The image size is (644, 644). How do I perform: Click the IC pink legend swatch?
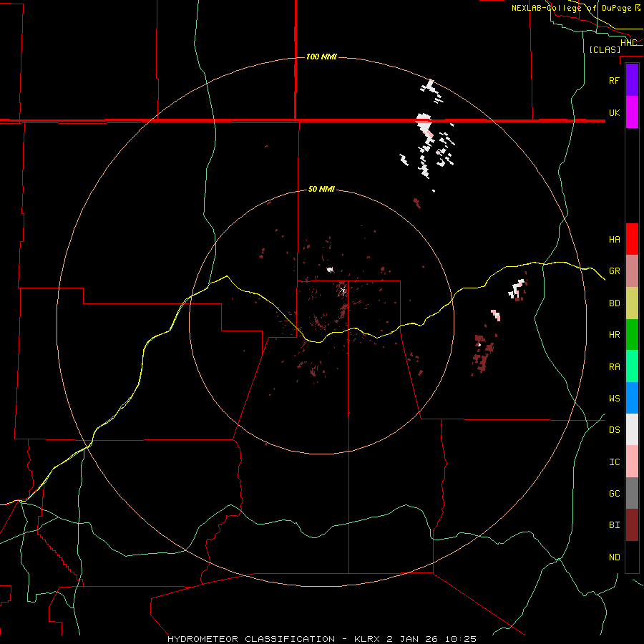[x=632, y=462]
